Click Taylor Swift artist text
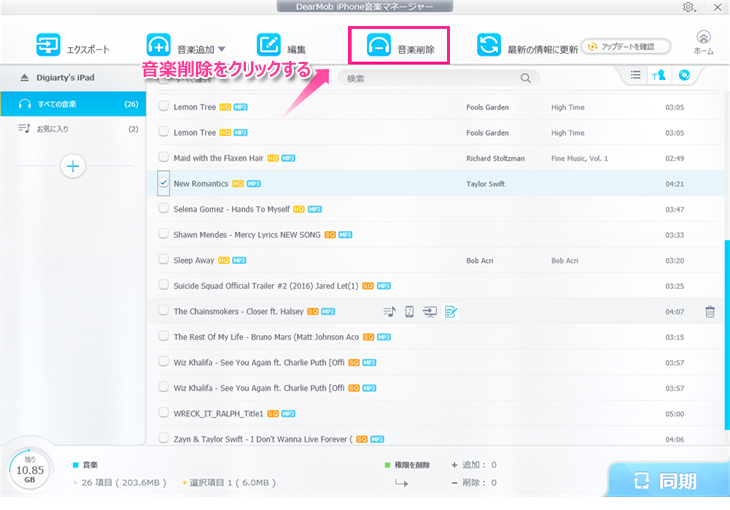Screen dimensions: 730x510 pyautogui.click(x=485, y=184)
